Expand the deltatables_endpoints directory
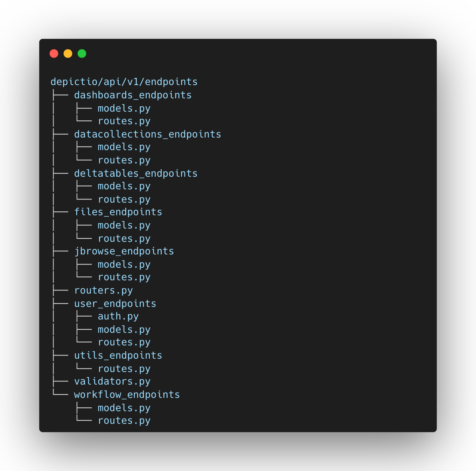This screenshot has width=476, height=471. click(x=135, y=174)
